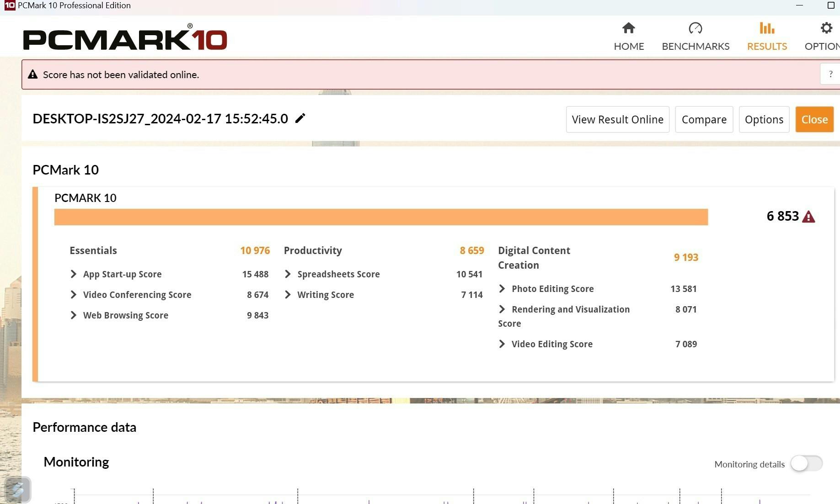Click the App Start-up value 15 488
The width and height of the screenshot is (840, 504).
coord(255,274)
